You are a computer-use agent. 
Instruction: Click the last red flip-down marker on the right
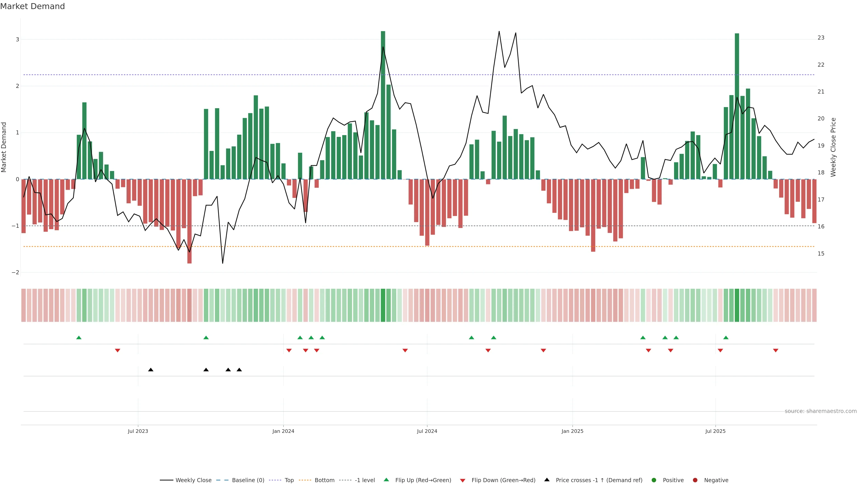(776, 351)
